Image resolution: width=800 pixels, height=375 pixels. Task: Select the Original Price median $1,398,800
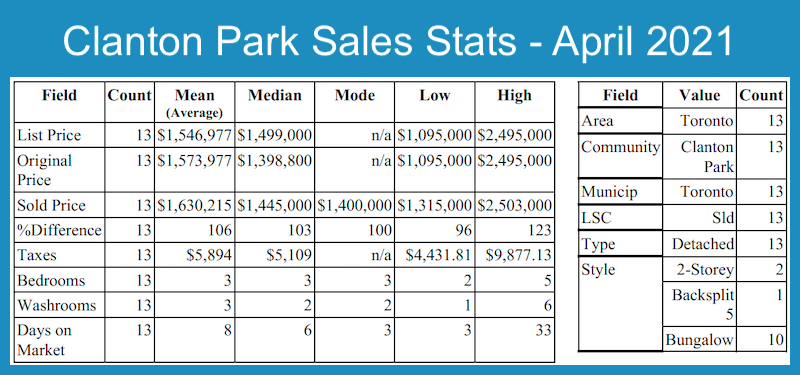coord(274,161)
